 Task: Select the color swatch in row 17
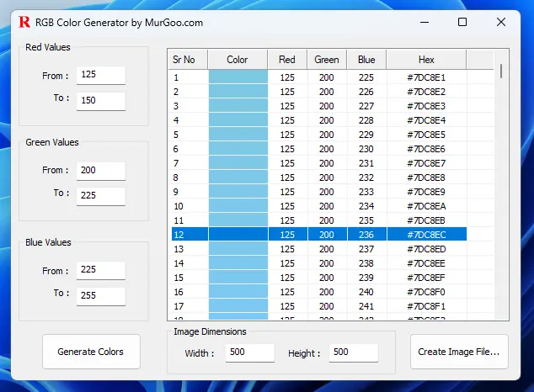(238, 306)
